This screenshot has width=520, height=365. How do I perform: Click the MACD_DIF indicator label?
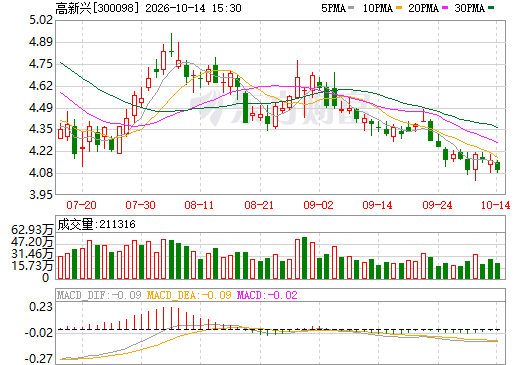tap(99, 295)
